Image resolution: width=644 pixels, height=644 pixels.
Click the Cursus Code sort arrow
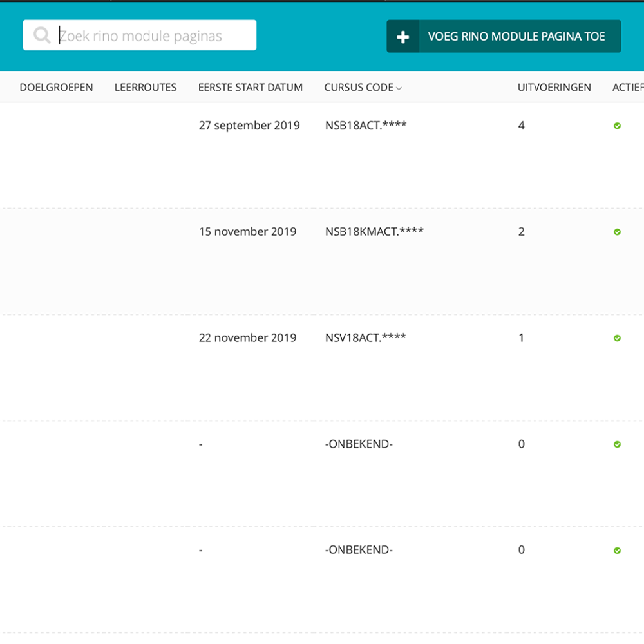[399, 88]
